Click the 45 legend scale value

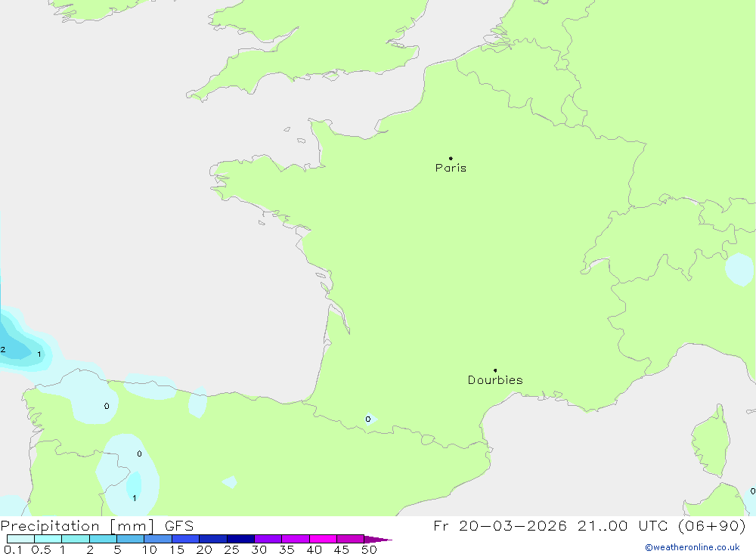point(342,549)
